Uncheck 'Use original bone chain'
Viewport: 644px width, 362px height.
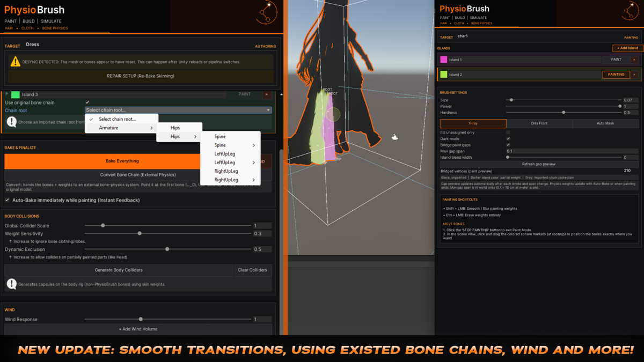pos(87,102)
